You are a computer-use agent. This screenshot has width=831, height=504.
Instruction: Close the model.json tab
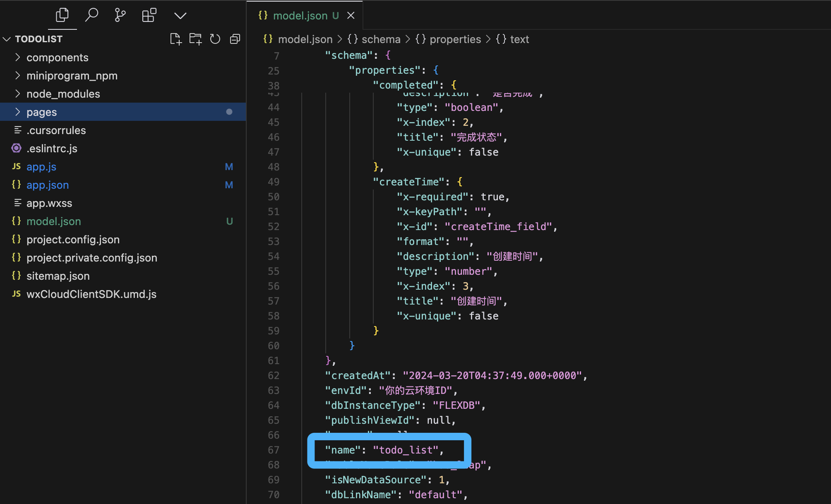(351, 16)
